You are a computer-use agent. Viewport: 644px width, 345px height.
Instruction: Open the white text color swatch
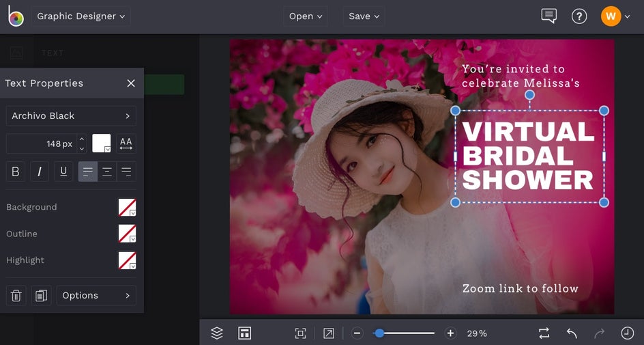click(102, 143)
